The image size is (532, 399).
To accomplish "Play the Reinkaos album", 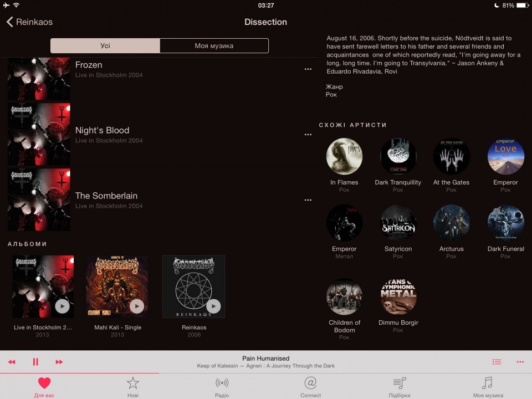I will [213, 306].
